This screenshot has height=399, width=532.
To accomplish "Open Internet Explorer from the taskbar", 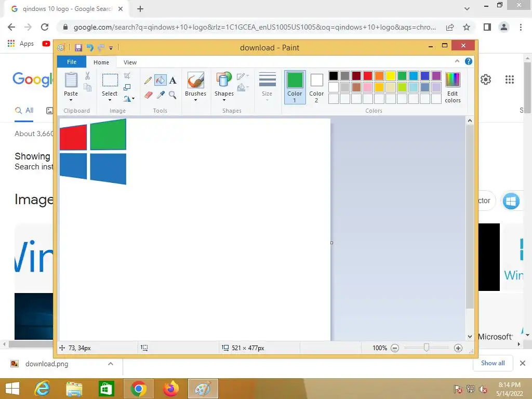I will point(42,389).
